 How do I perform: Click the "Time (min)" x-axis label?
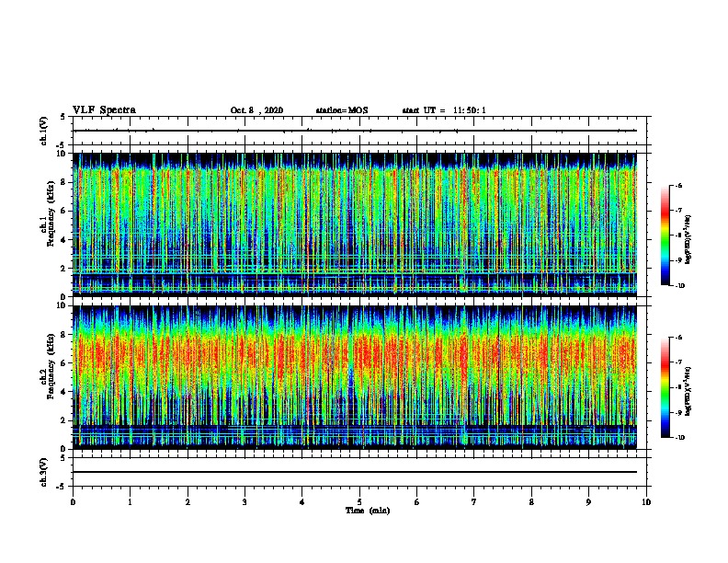(368, 511)
